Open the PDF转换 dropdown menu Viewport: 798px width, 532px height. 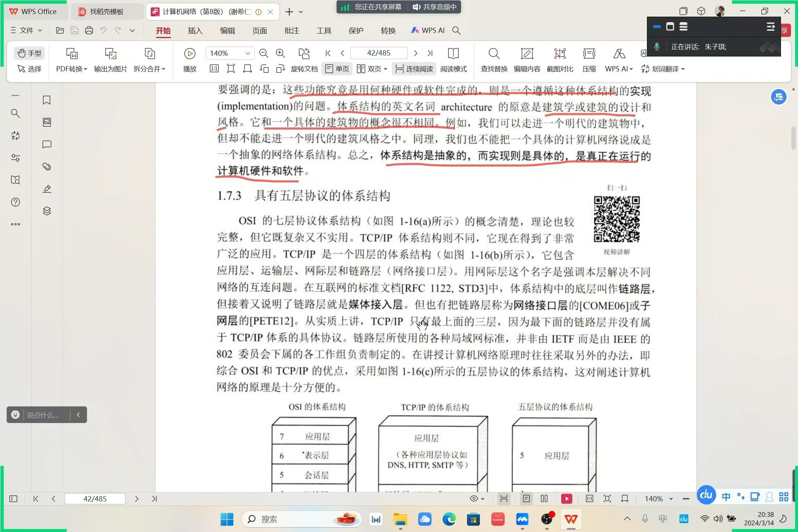tap(71, 69)
